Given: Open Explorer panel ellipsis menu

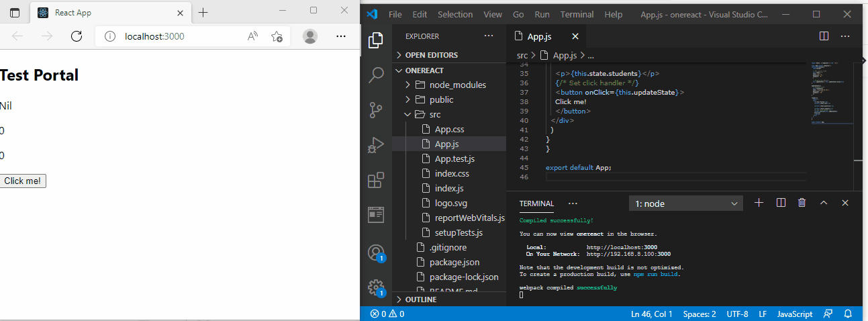Looking at the screenshot, I should [x=488, y=36].
